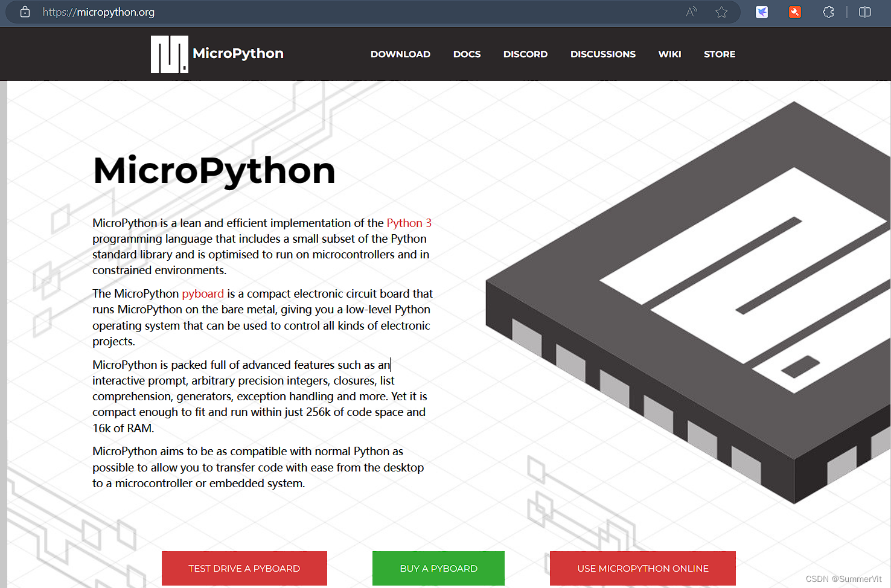The width and height of the screenshot is (891, 588).
Task: Open the pyboard link in paragraph
Action: tap(202, 293)
